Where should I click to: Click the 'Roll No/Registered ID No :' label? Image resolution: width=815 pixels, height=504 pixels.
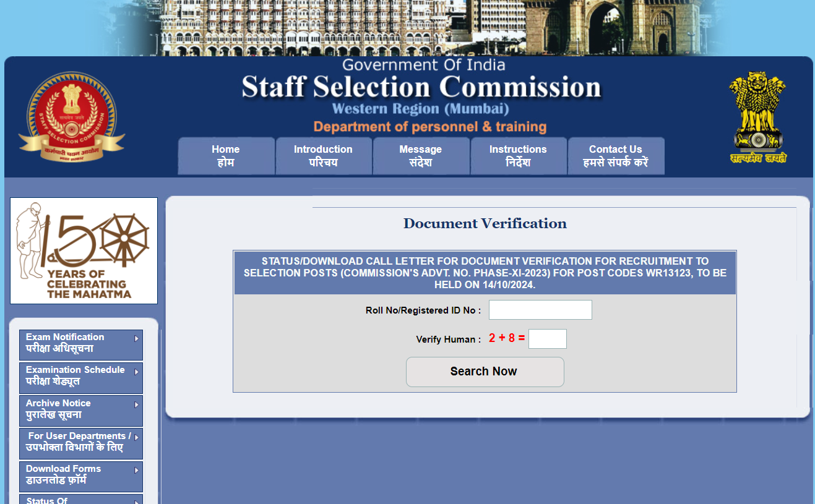(x=423, y=310)
